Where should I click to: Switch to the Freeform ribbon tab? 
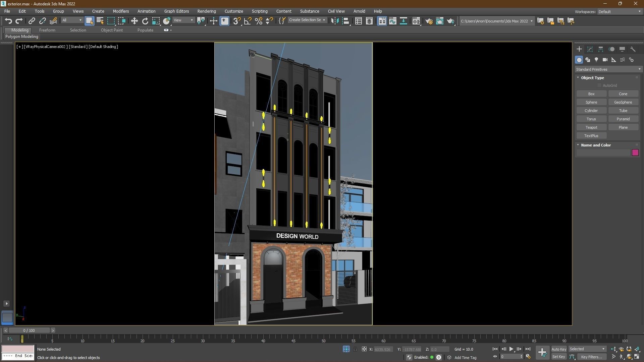[47, 30]
